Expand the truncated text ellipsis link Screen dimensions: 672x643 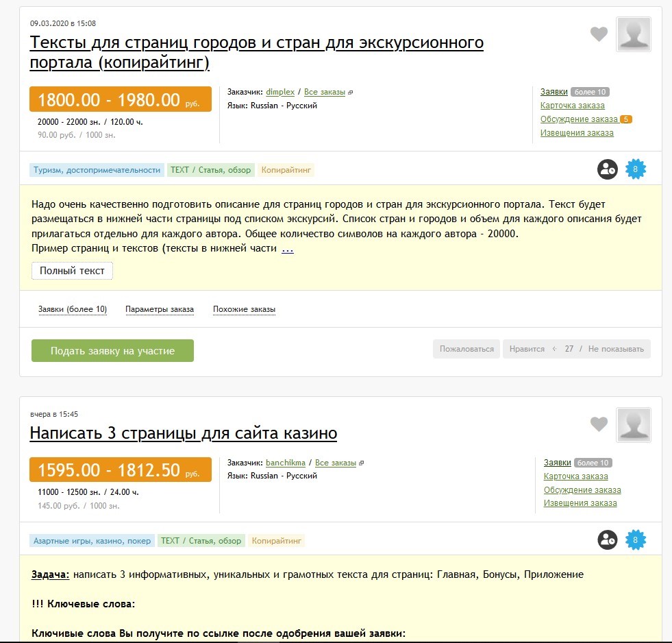click(x=288, y=249)
